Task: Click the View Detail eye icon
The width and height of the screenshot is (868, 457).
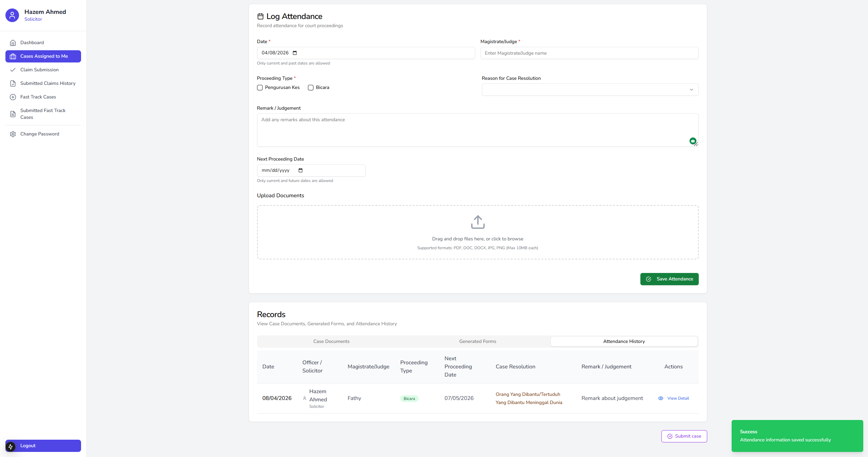Action: coord(661,398)
